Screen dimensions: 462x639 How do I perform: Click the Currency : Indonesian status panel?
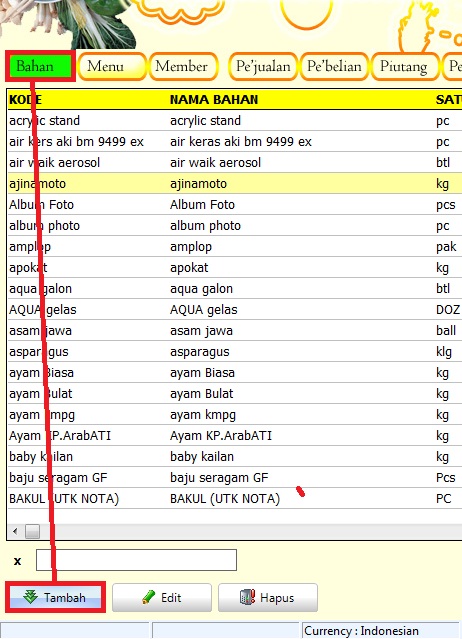381,630
